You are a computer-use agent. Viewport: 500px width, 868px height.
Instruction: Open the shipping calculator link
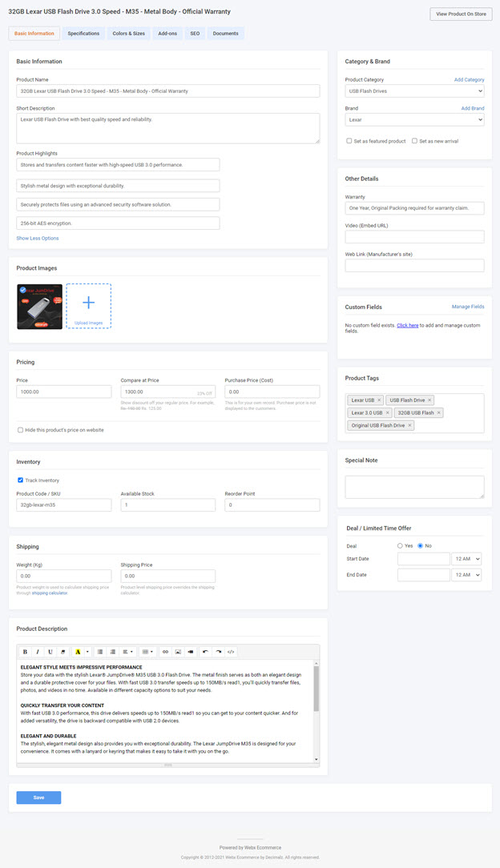(x=50, y=593)
